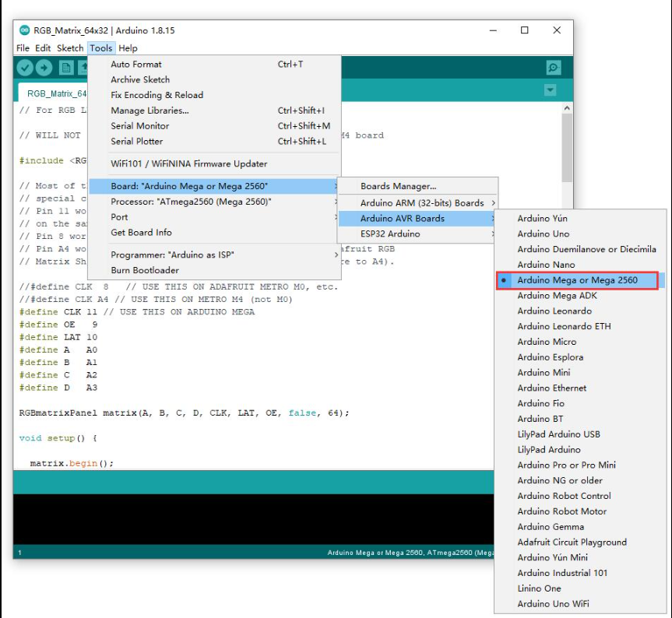The width and height of the screenshot is (672, 618).
Task: Open WiFi101 / WiFiNINA Firmware Updater
Action: coord(214,163)
